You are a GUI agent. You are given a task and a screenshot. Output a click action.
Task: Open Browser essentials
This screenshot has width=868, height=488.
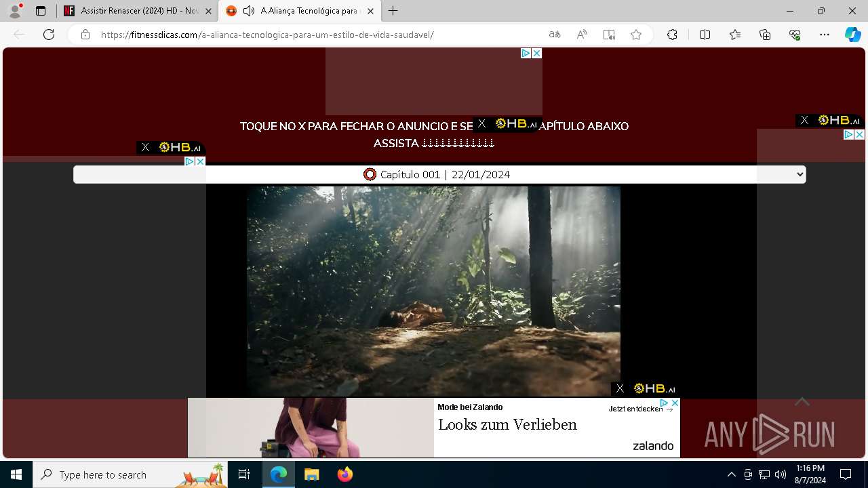pyautogui.click(x=795, y=35)
